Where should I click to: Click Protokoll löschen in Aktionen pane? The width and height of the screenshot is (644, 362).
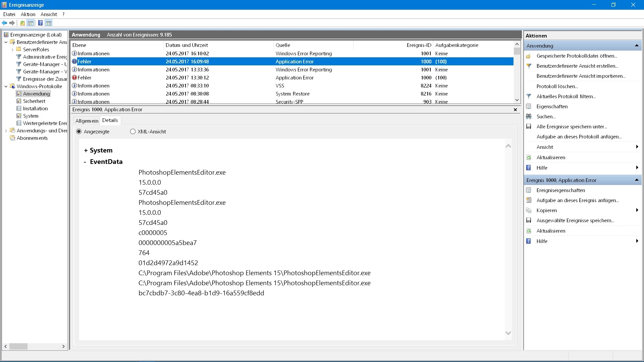pos(557,86)
